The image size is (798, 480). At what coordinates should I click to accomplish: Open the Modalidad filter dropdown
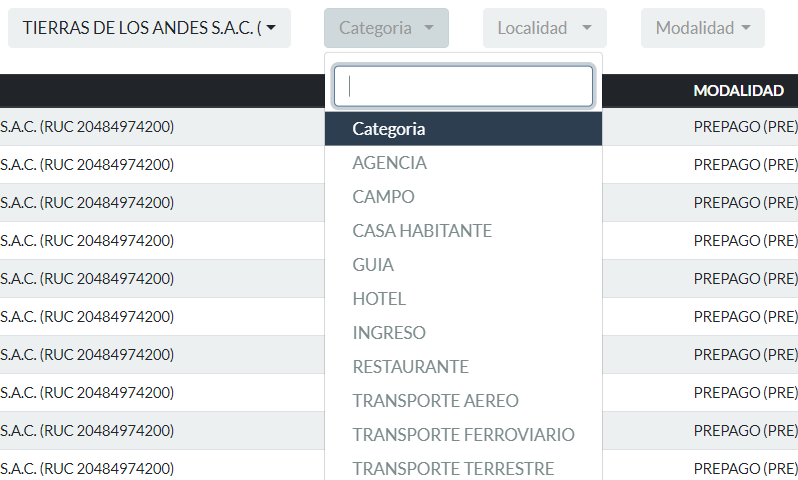(702, 28)
